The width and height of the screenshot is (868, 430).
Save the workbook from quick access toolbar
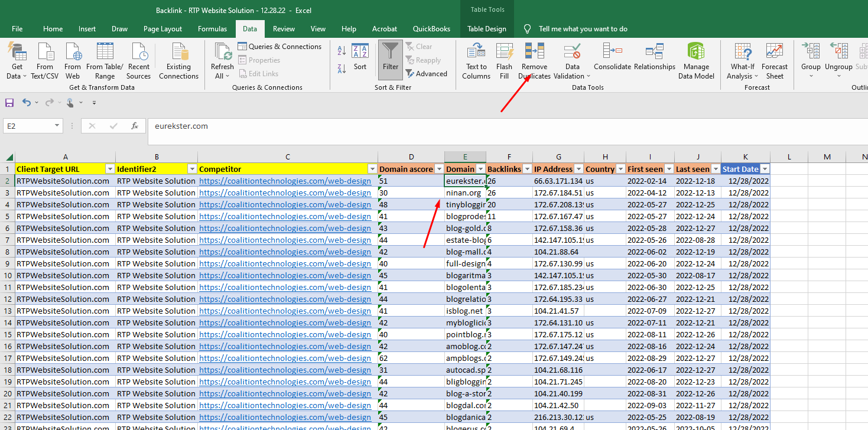click(x=9, y=103)
